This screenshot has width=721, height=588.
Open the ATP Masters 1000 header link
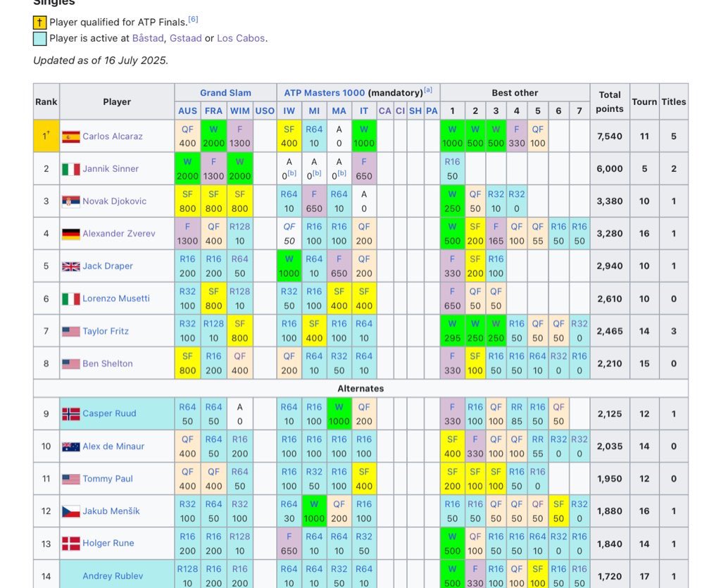(324, 92)
